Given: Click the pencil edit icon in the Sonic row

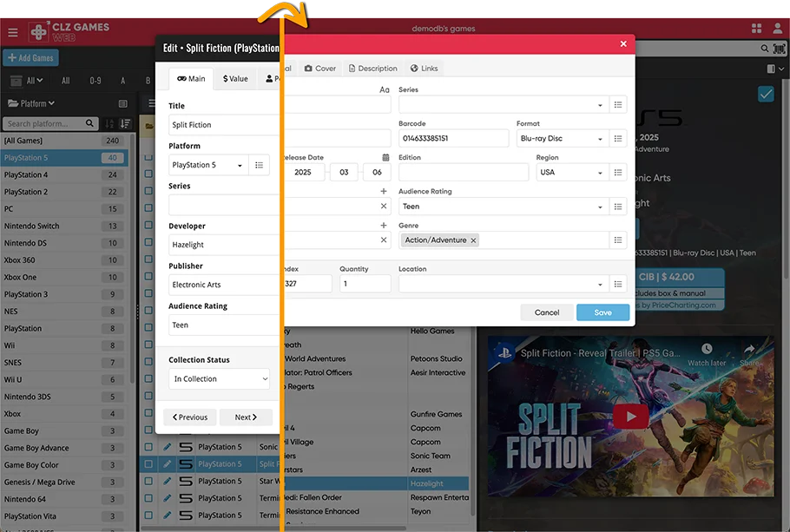Looking at the screenshot, I should (168, 447).
